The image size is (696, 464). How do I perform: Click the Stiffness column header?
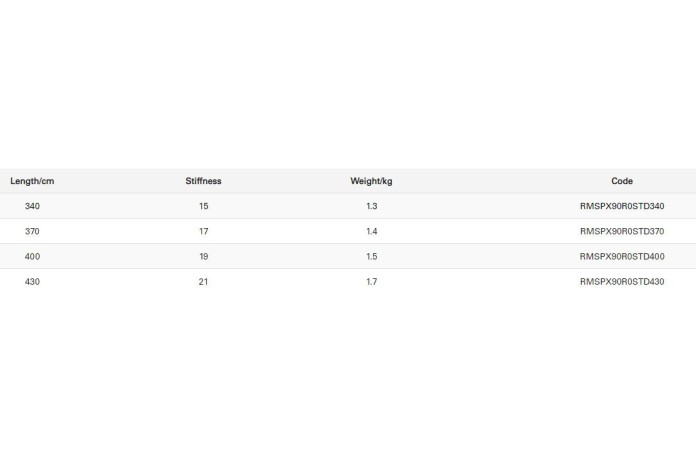pos(203,181)
